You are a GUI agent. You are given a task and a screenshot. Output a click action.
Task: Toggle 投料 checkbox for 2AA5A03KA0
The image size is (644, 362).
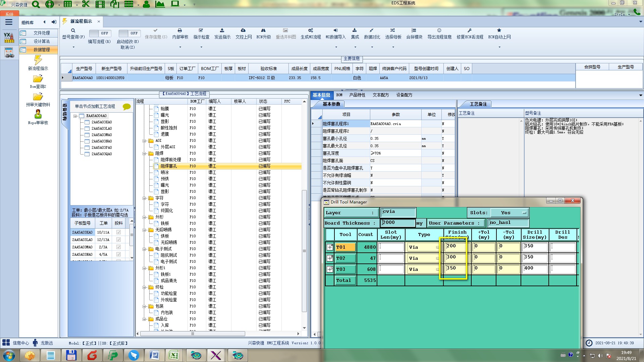point(118,232)
